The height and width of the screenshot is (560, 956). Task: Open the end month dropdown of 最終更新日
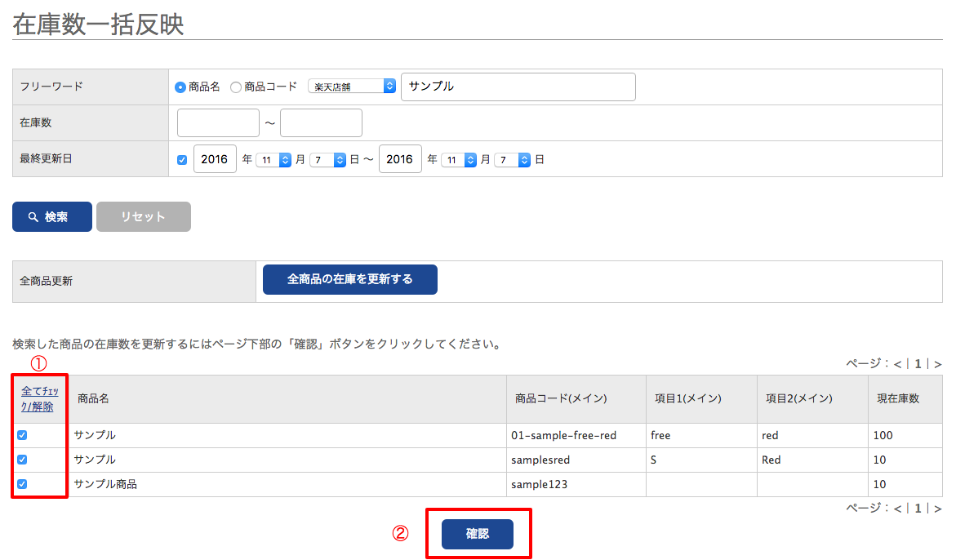pyautogui.click(x=459, y=160)
